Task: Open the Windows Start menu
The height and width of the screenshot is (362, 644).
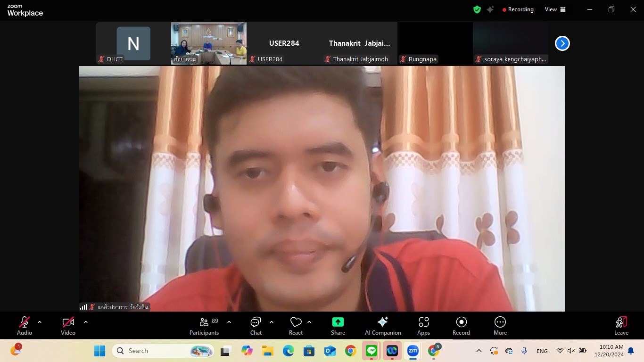Action: pos(99,351)
